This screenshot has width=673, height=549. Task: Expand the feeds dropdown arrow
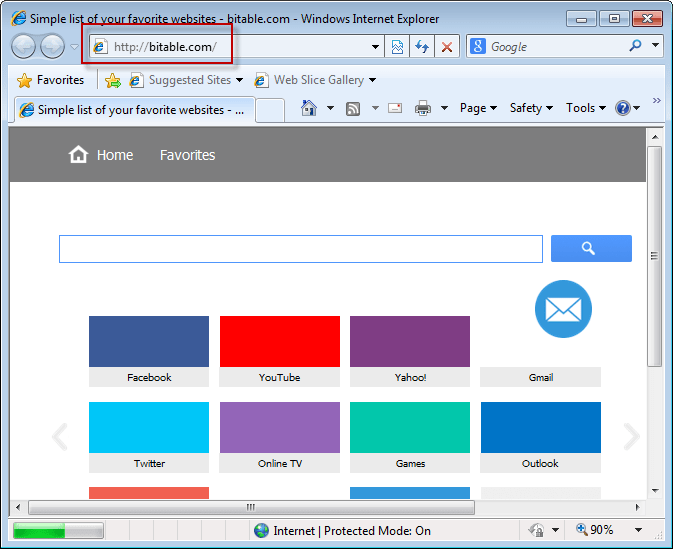click(x=375, y=108)
